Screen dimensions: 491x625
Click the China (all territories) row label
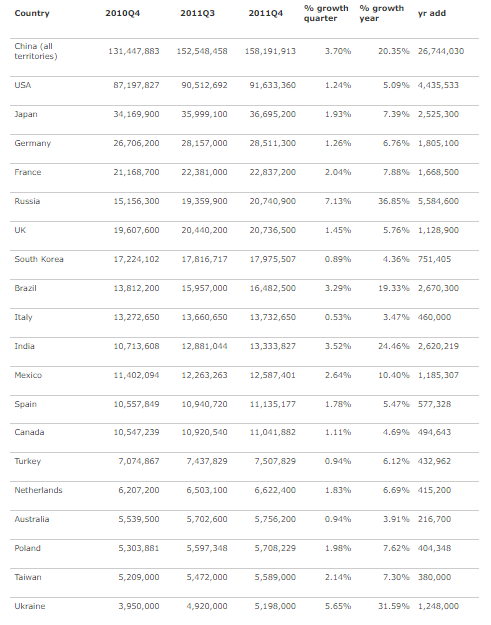click(36, 51)
